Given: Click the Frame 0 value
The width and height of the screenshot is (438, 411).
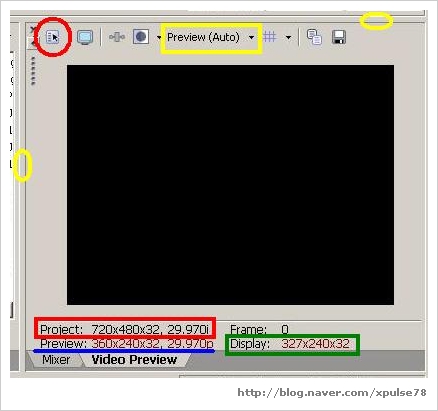Looking at the screenshot, I should (x=284, y=330).
